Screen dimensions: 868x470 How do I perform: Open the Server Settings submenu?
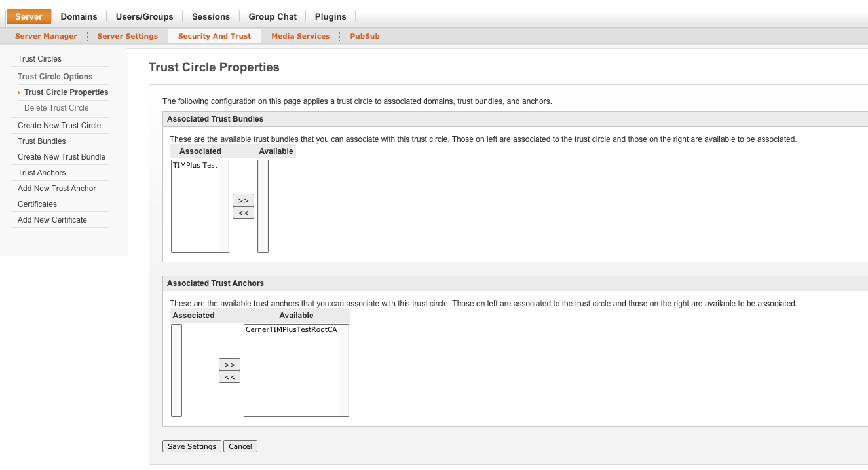coord(127,36)
